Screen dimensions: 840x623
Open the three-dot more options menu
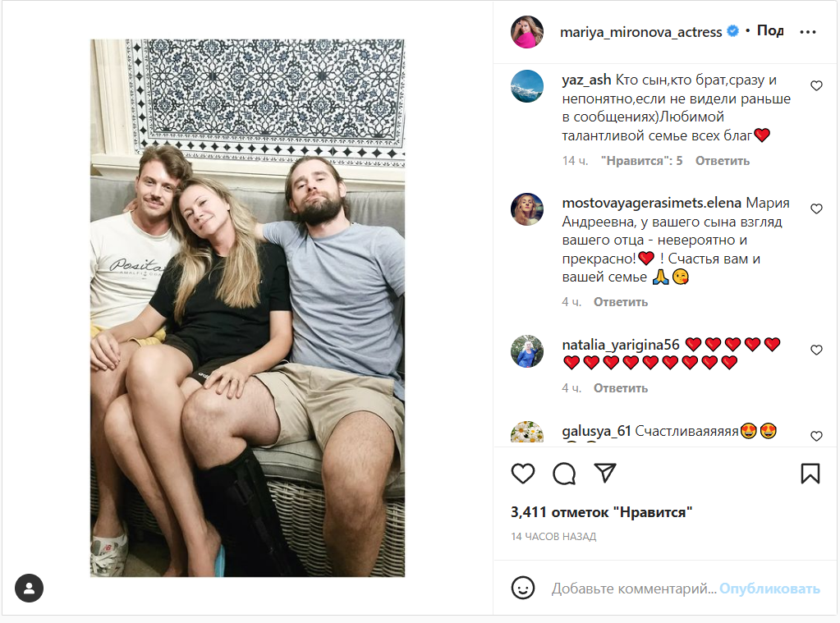808,33
